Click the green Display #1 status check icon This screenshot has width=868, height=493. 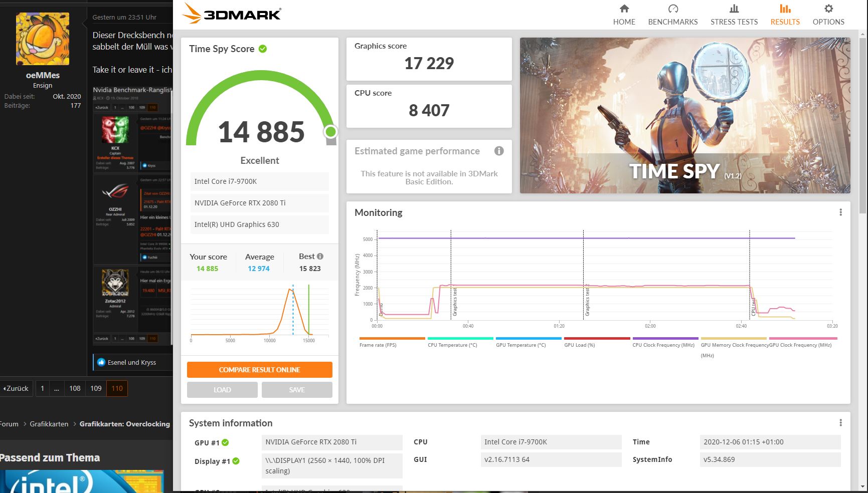pyautogui.click(x=236, y=461)
